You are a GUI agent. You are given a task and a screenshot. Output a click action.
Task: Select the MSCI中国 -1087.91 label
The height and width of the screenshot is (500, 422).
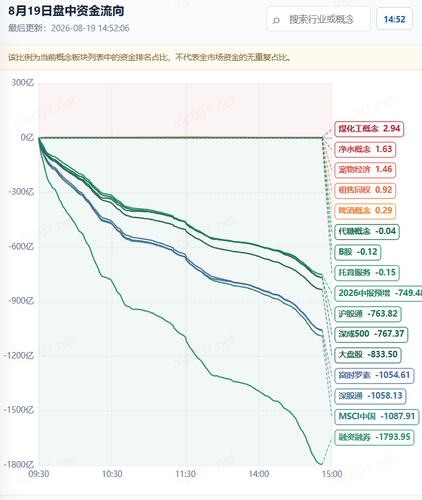377,417
